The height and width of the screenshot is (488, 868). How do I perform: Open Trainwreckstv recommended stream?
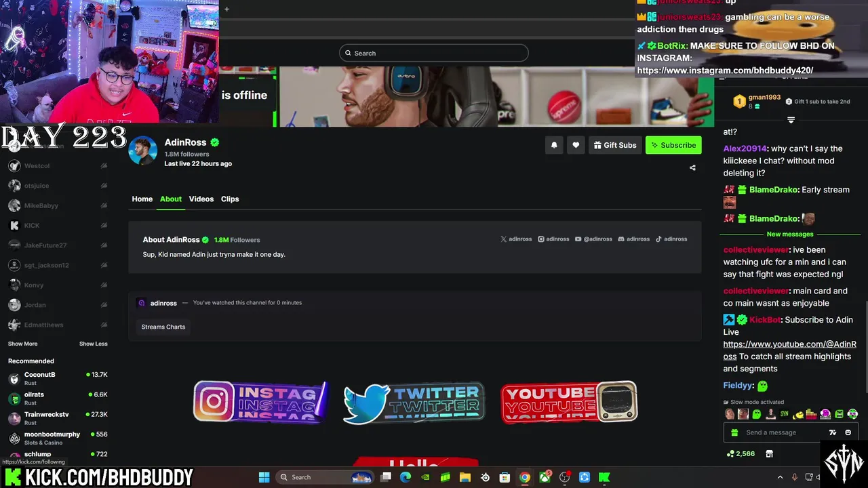pyautogui.click(x=58, y=418)
